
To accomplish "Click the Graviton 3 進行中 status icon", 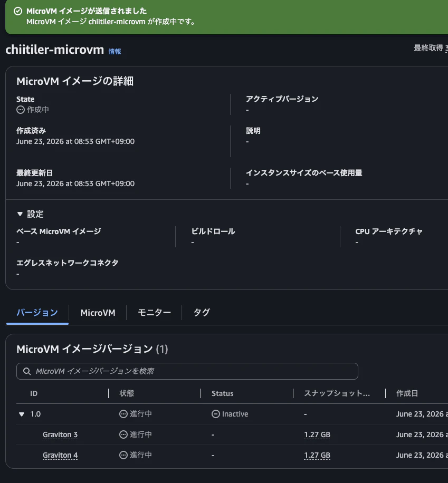I will click(x=123, y=434).
